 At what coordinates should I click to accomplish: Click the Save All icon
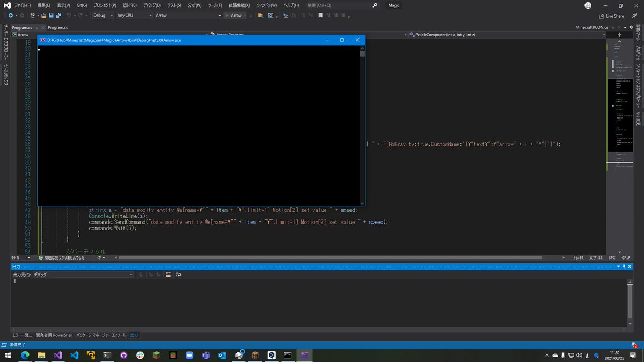[x=58, y=16]
